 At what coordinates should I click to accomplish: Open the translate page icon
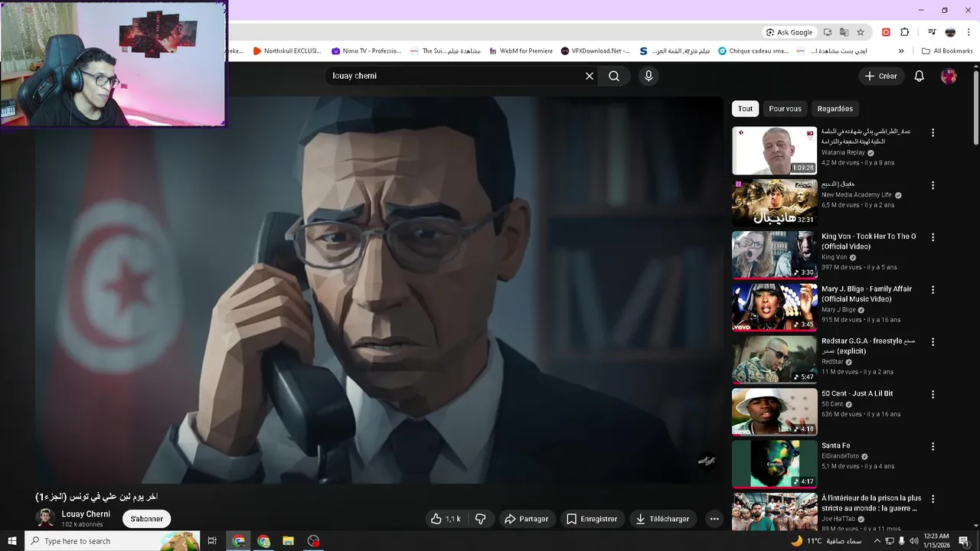[x=844, y=32]
